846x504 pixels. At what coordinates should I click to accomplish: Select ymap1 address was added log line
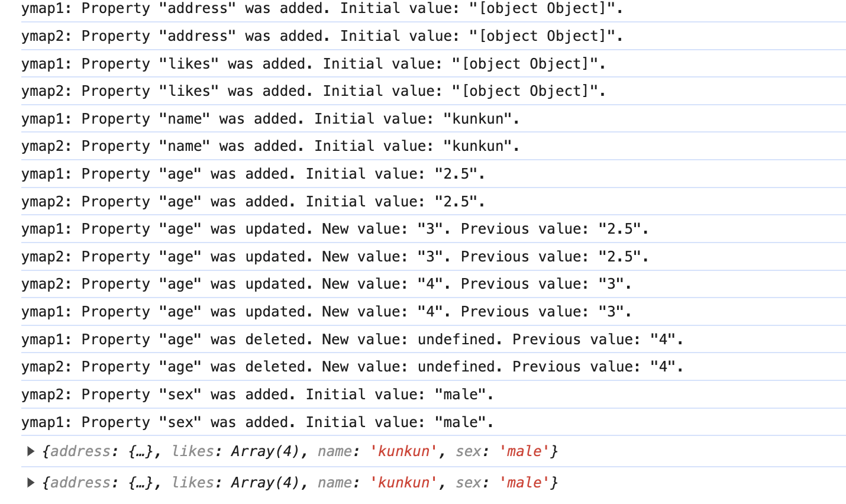pos(322,9)
